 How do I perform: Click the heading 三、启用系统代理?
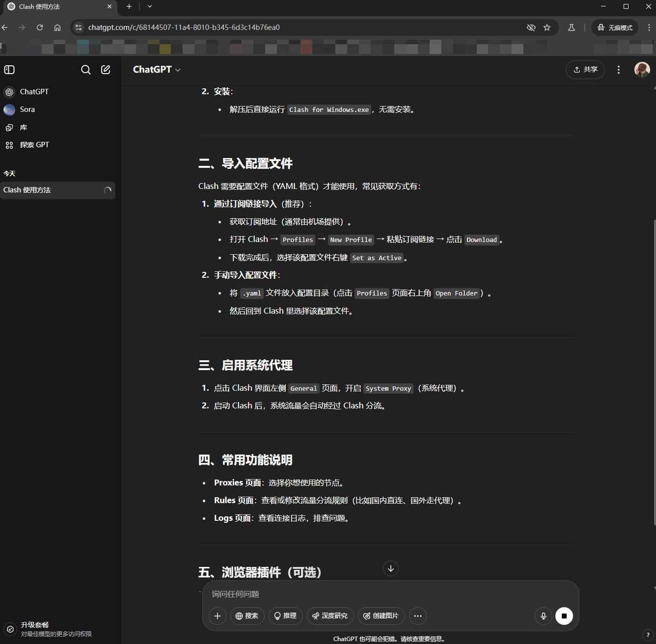coord(246,365)
